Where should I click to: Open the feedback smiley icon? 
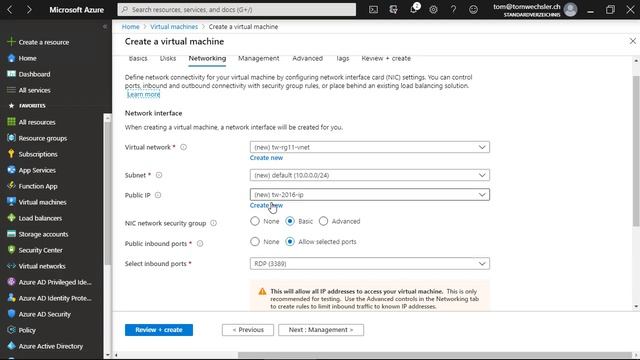(473, 9)
